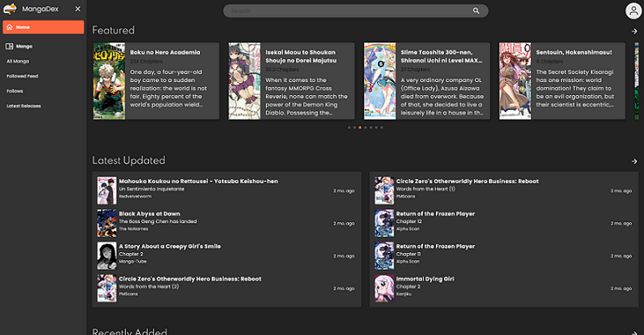Open Mahouka Koukou no Rettousei cover thumbnail
The image size is (644, 335).
(x=107, y=190)
